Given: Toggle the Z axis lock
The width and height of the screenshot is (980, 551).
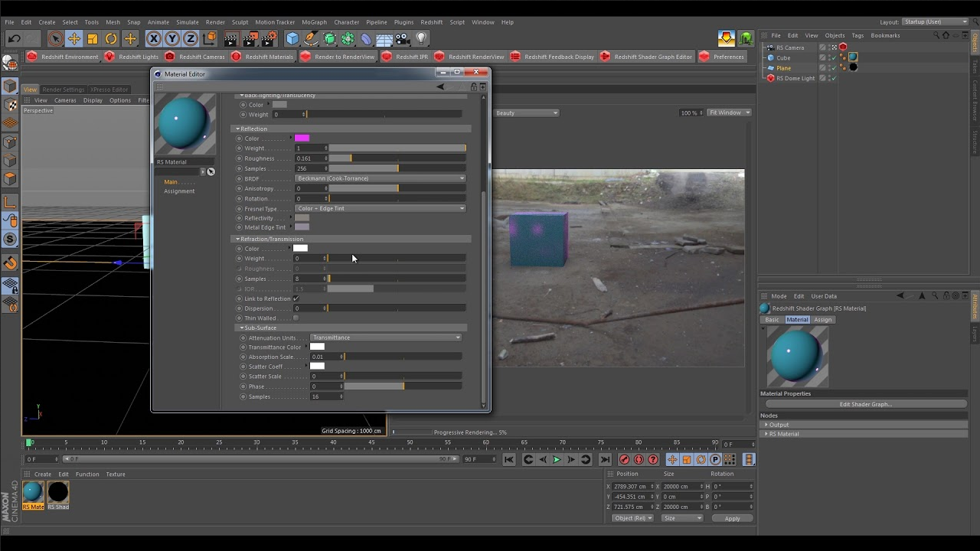Looking at the screenshot, I should click(x=191, y=38).
